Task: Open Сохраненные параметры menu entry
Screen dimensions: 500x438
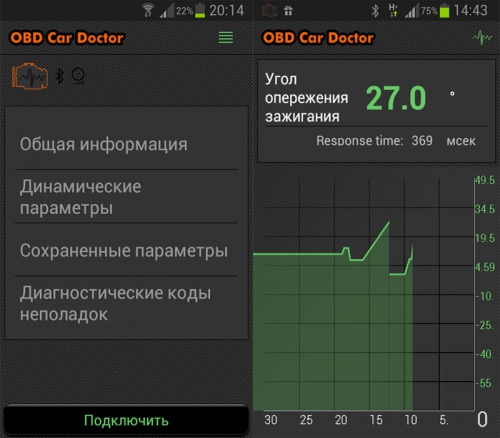Action: [x=126, y=250]
